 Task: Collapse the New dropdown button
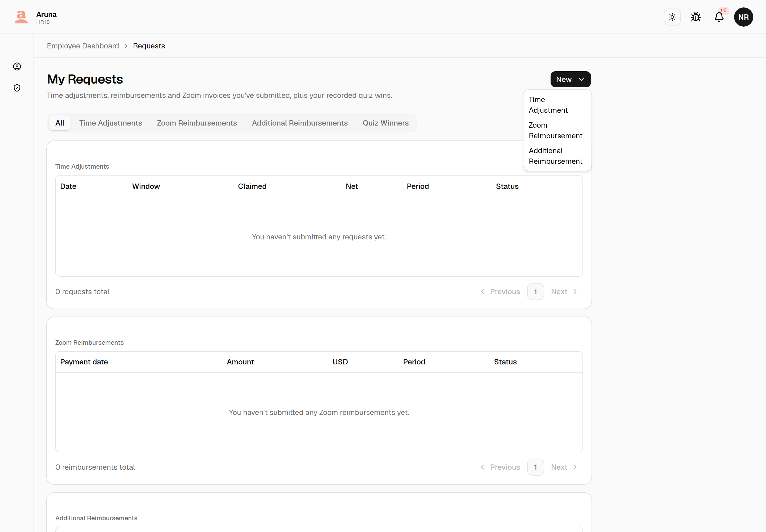point(570,79)
